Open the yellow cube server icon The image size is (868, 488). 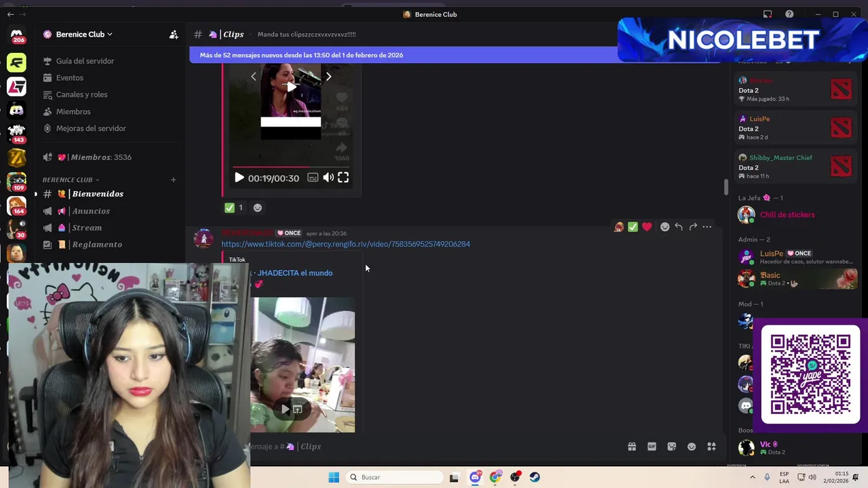click(x=16, y=158)
